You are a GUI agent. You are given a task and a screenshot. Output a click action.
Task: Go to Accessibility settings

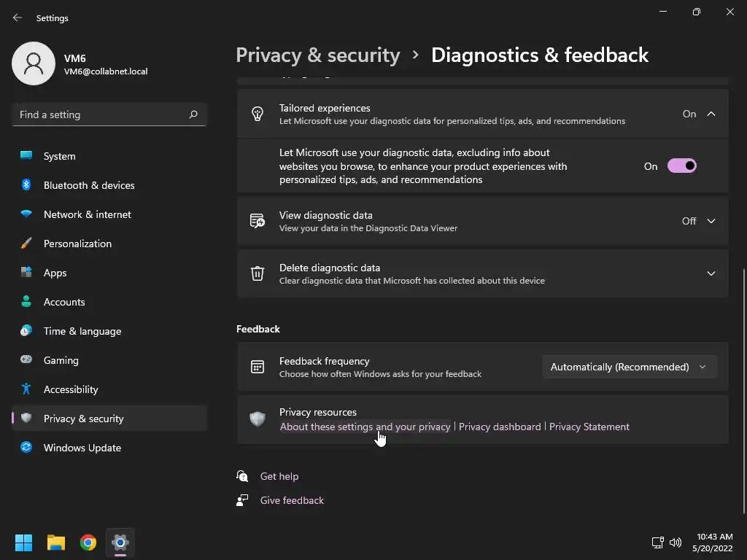tap(71, 389)
